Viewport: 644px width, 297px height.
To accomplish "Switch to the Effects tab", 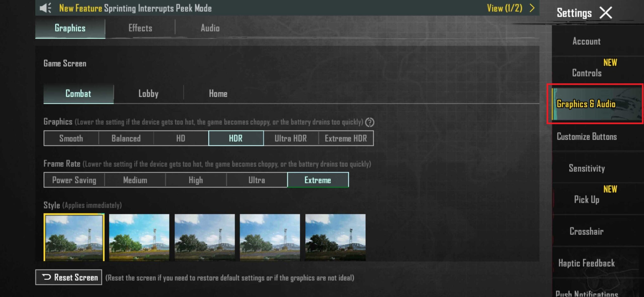I will (140, 28).
